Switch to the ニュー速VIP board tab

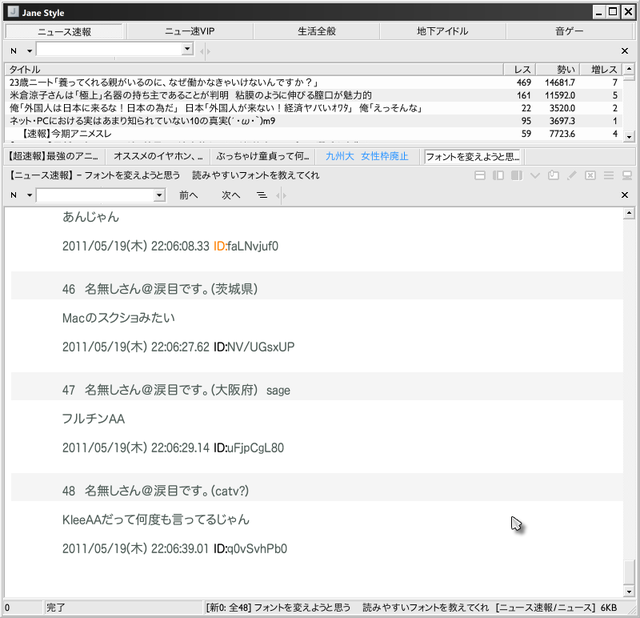(190, 31)
